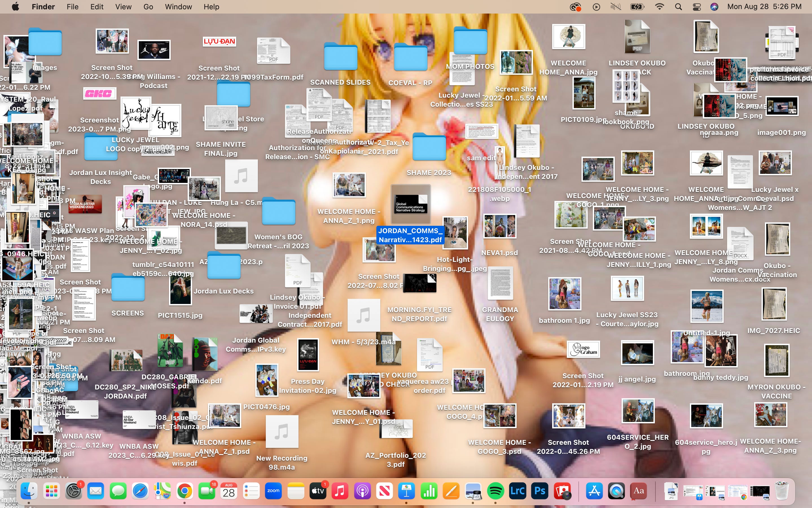
Task: Launch Music app from the Dock
Action: coord(340,491)
